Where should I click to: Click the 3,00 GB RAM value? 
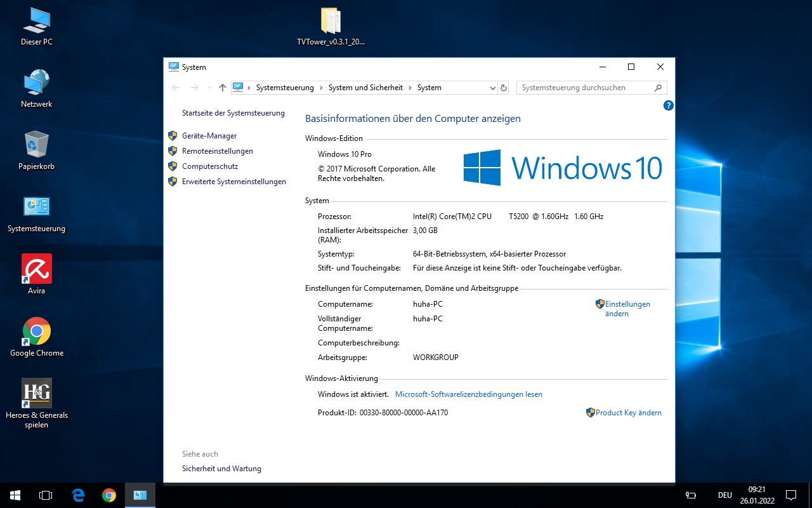click(x=425, y=231)
